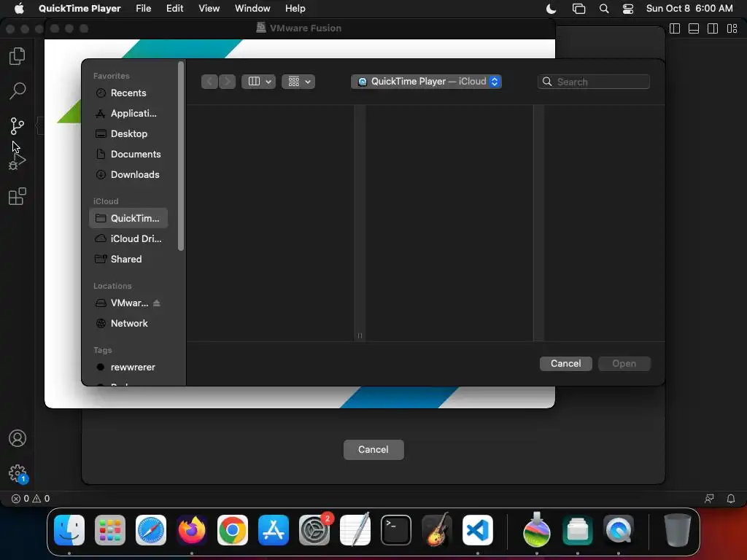Select rewwrerer tag in sidebar

pyautogui.click(x=128, y=367)
